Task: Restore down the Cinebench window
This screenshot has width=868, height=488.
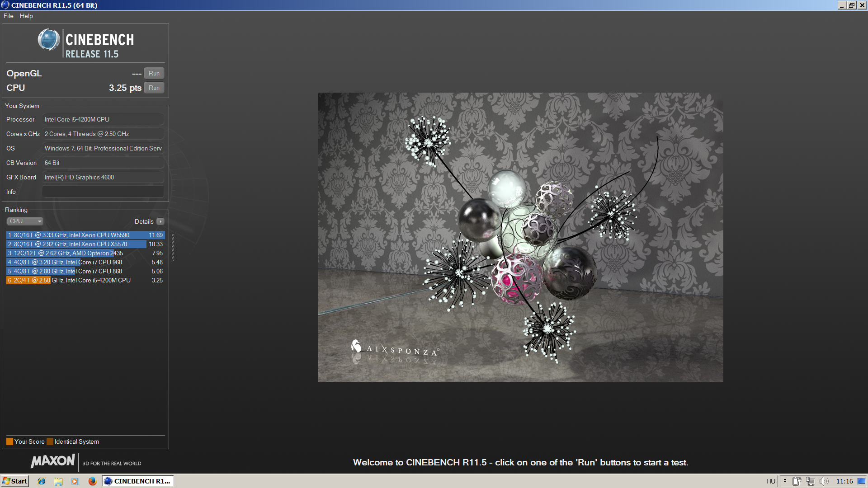Action: click(x=852, y=5)
